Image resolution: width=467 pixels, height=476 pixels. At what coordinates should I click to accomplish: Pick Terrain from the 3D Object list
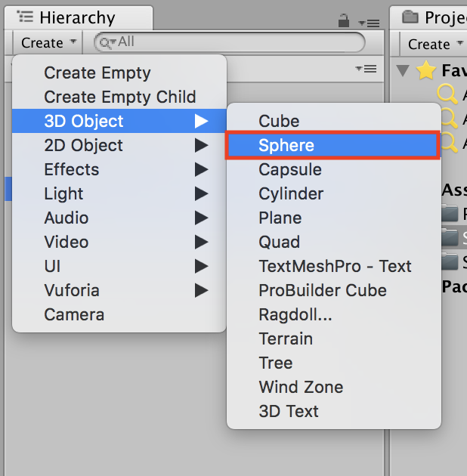(286, 338)
